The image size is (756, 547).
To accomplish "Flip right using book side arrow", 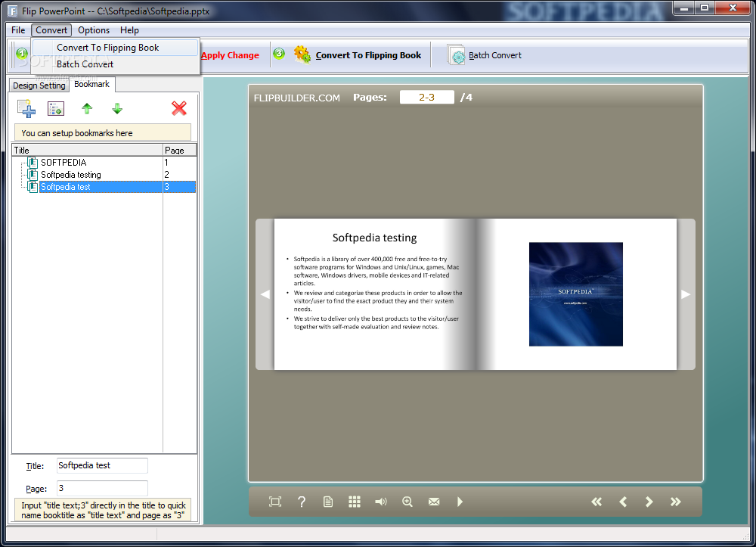I will [686, 294].
